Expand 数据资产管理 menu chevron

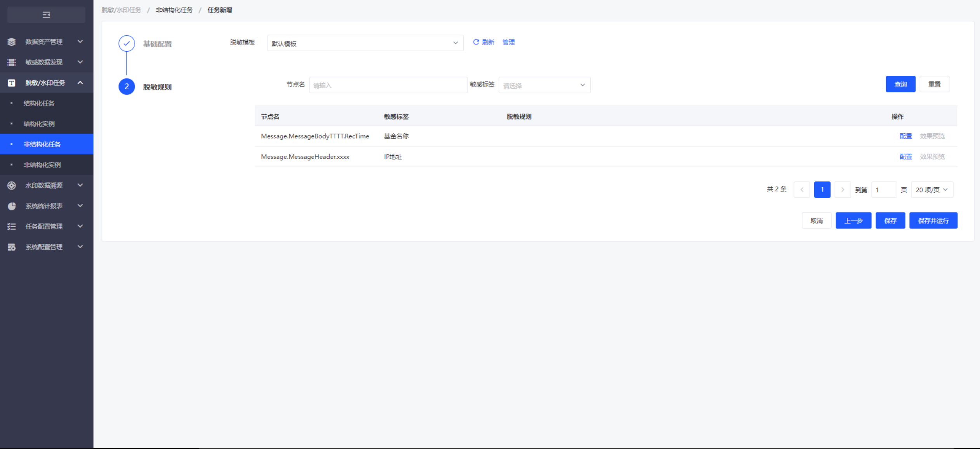80,41
